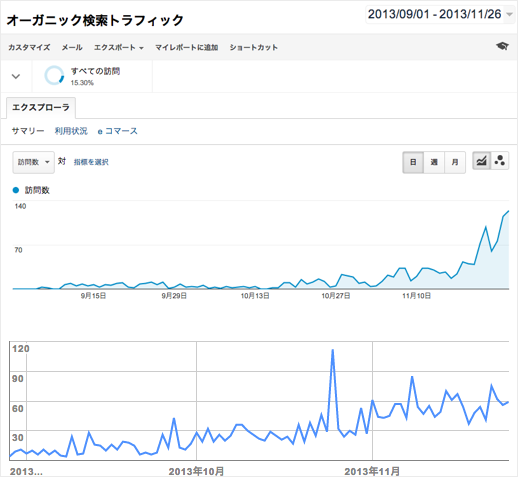520x479 pixels.
Task: Toggle the 月 (month) granularity button
Action: coord(455,162)
